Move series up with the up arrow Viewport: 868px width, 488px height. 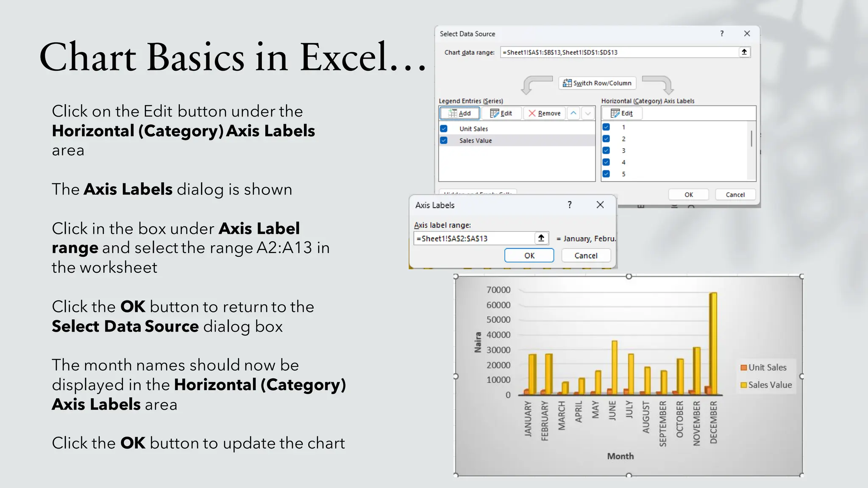pyautogui.click(x=573, y=113)
